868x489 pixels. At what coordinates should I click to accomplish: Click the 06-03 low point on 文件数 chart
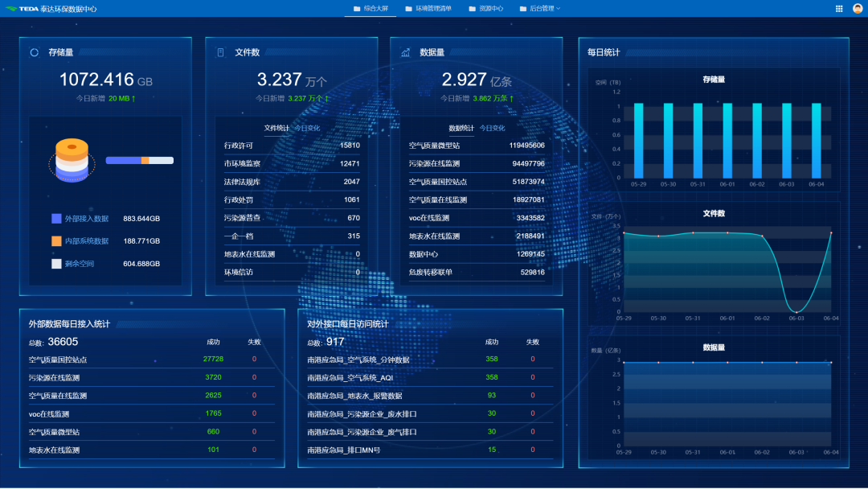click(x=796, y=311)
